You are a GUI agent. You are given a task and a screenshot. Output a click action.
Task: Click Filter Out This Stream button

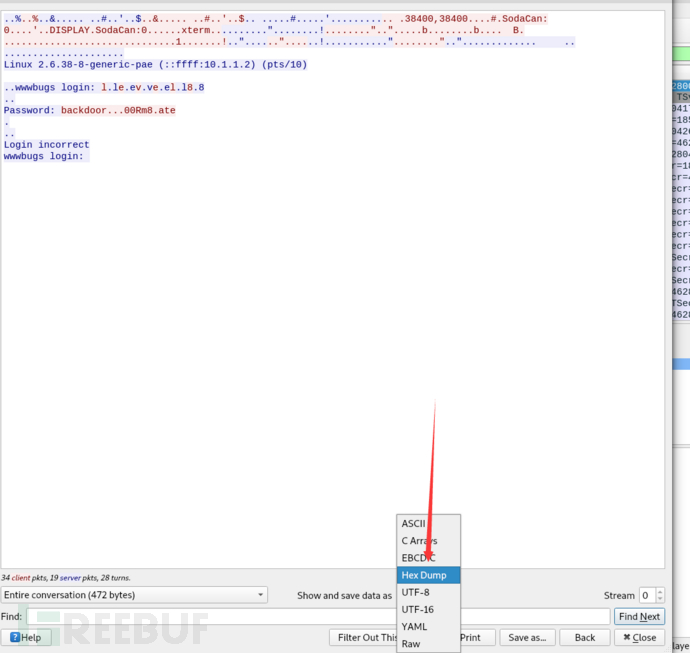tap(363, 637)
